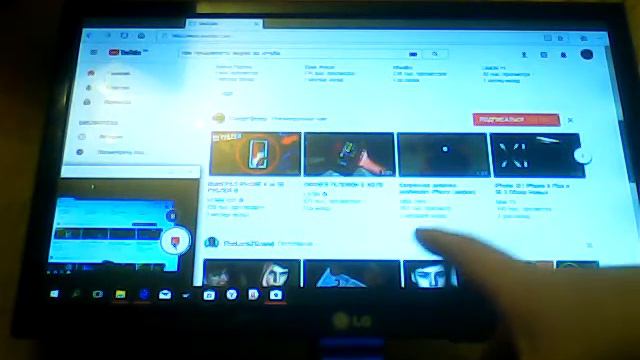Click the magnifier search button
Image resolution: width=640 pixels, height=360 pixels.
(435, 54)
